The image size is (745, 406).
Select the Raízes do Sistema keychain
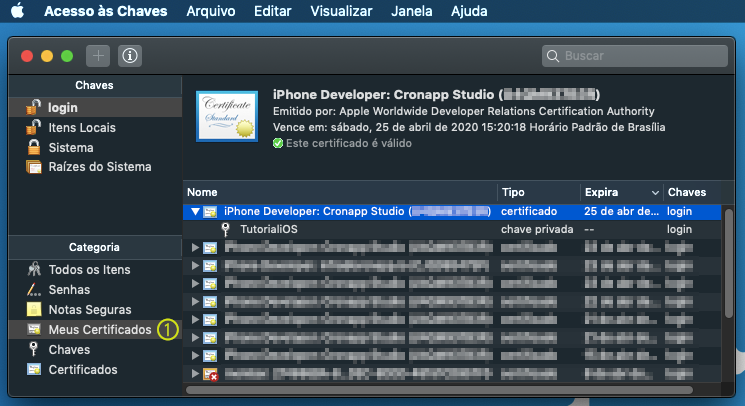coord(95,167)
